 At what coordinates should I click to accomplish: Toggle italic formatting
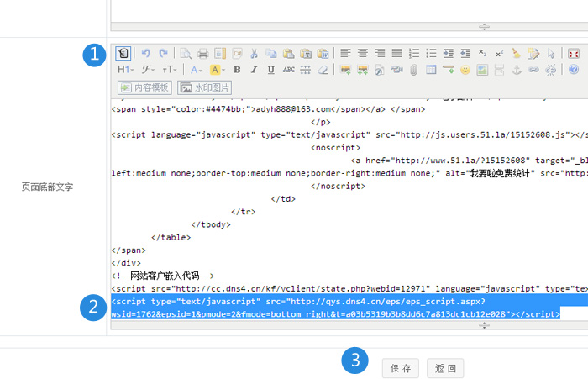click(x=255, y=70)
